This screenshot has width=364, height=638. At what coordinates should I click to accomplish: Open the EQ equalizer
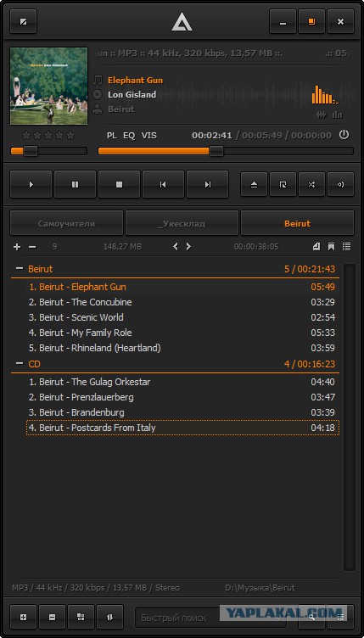click(129, 136)
